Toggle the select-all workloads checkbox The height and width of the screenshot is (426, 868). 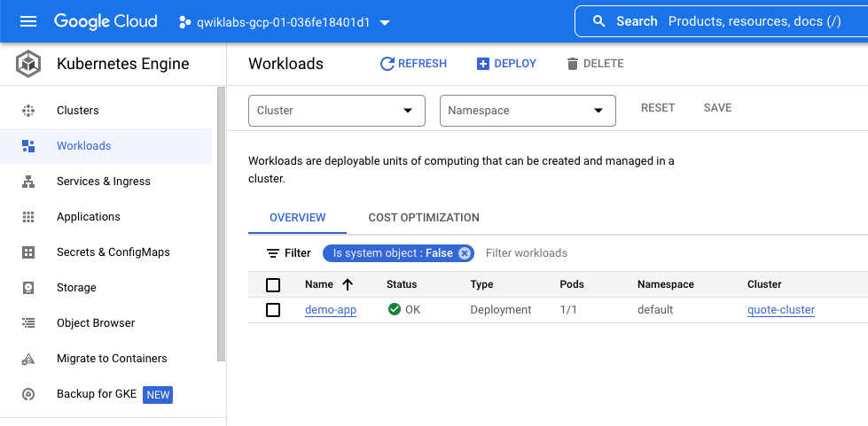[x=273, y=284]
